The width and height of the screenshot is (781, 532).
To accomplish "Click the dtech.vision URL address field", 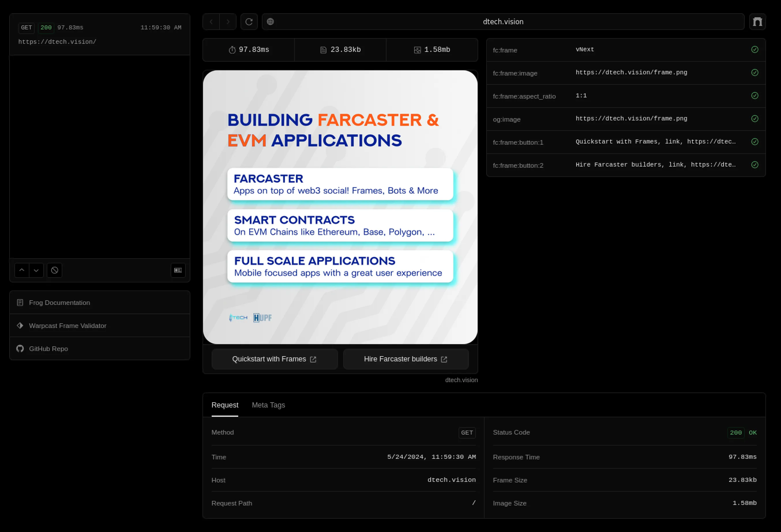I will (503, 22).
